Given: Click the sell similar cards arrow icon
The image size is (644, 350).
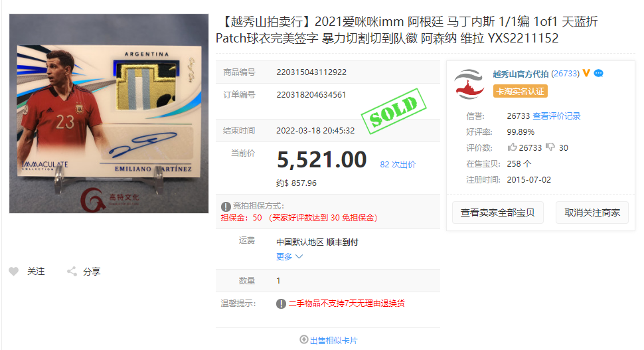Looking at the screenshot, I should tap(304, 339).
